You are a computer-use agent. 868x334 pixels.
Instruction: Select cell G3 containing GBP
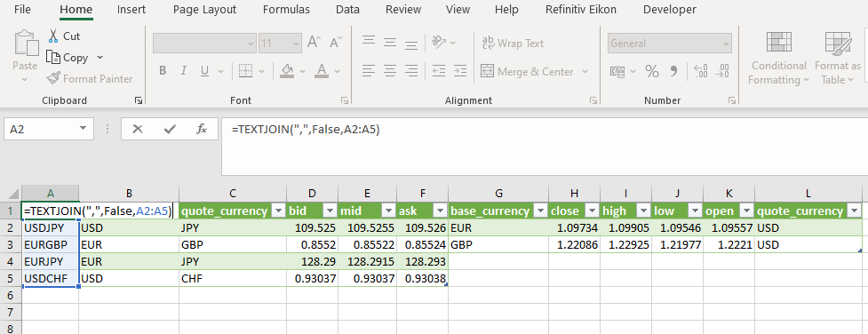[498, 244]
